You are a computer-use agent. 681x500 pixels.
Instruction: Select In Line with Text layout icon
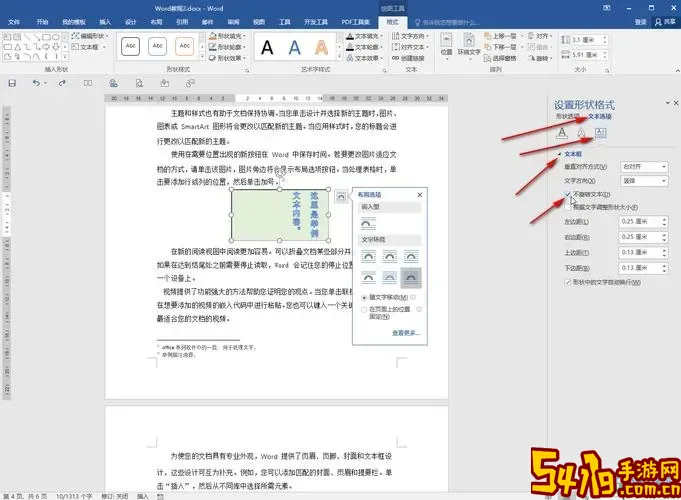tap(368, 224)
